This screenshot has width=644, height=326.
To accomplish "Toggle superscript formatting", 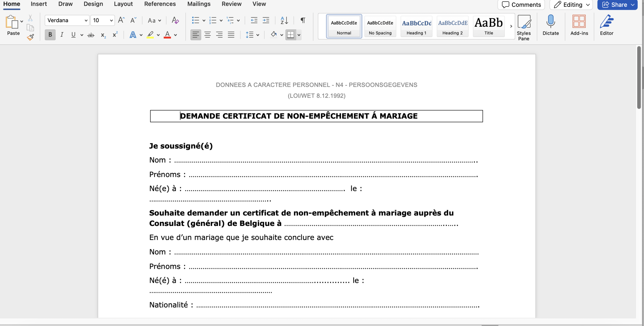I will [115, 35].
